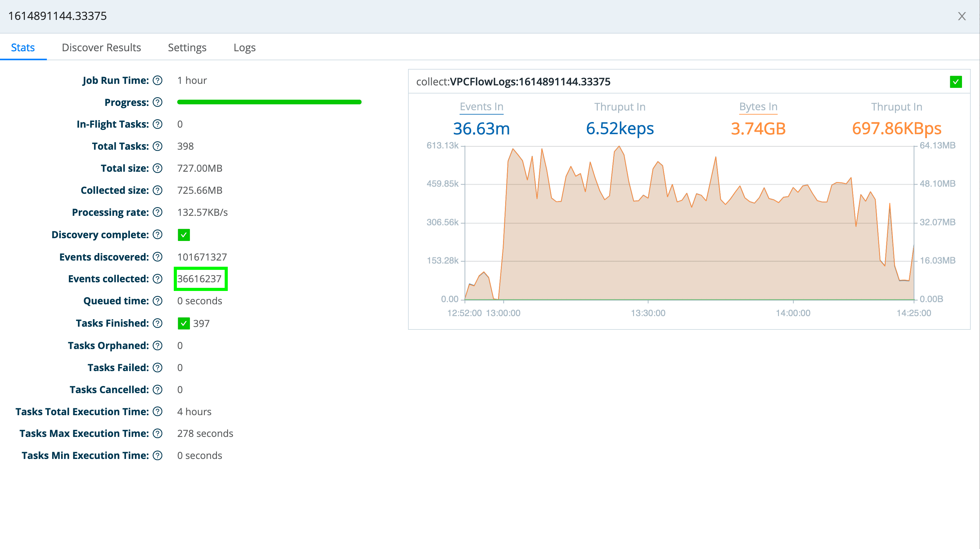
Task: Close the job details dialog
Action: 962,16
